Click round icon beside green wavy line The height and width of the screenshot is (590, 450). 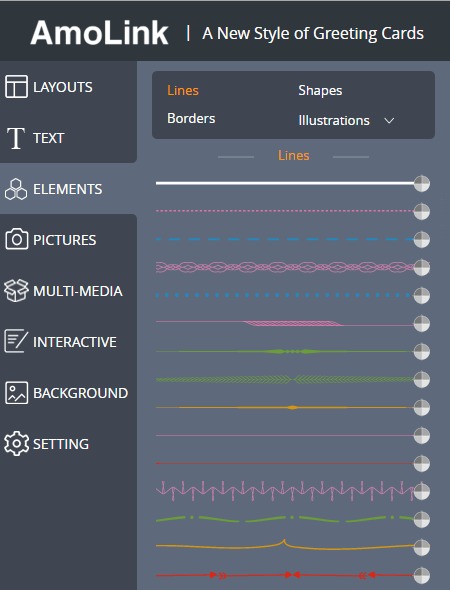tap(421, 519)
